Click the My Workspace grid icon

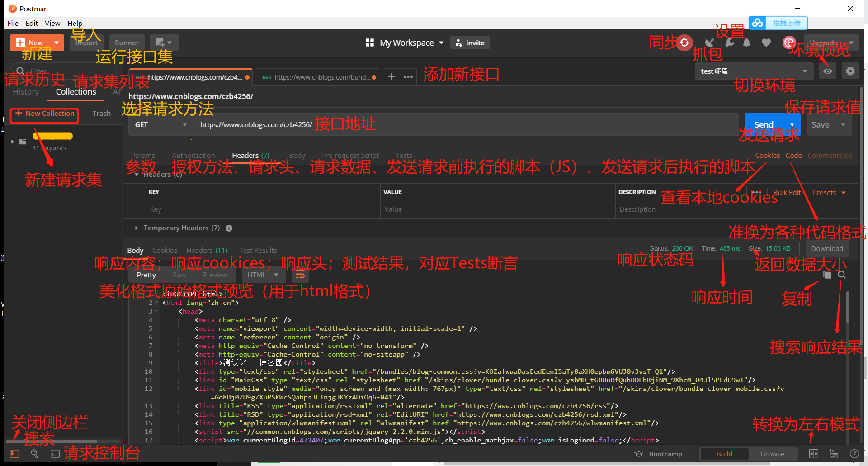tap(370, 43)
